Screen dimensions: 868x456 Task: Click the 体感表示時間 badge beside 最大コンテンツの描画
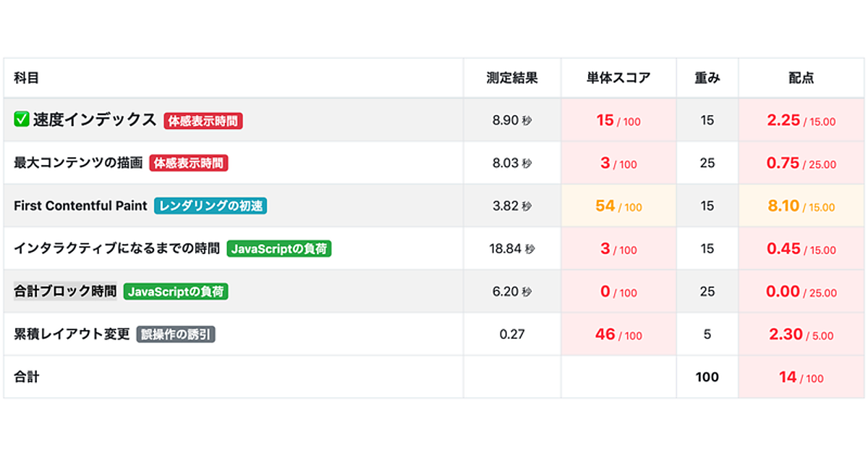tap(189, 164)
